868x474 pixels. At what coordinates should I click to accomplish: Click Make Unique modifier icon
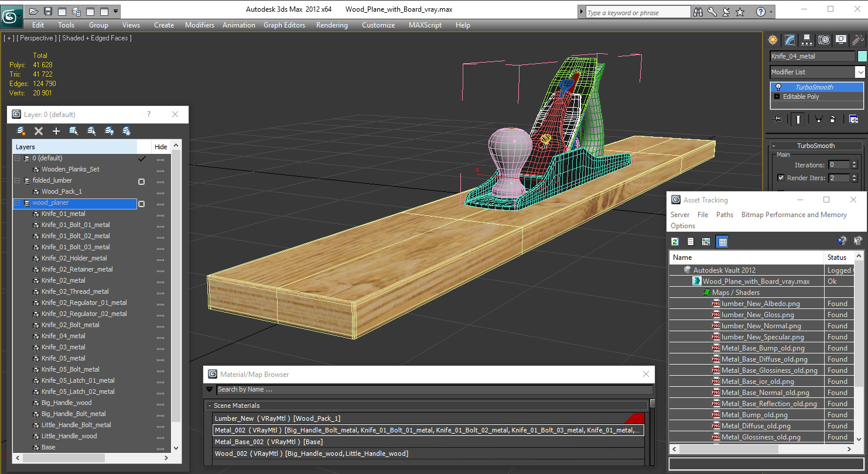tap(818, 119)
